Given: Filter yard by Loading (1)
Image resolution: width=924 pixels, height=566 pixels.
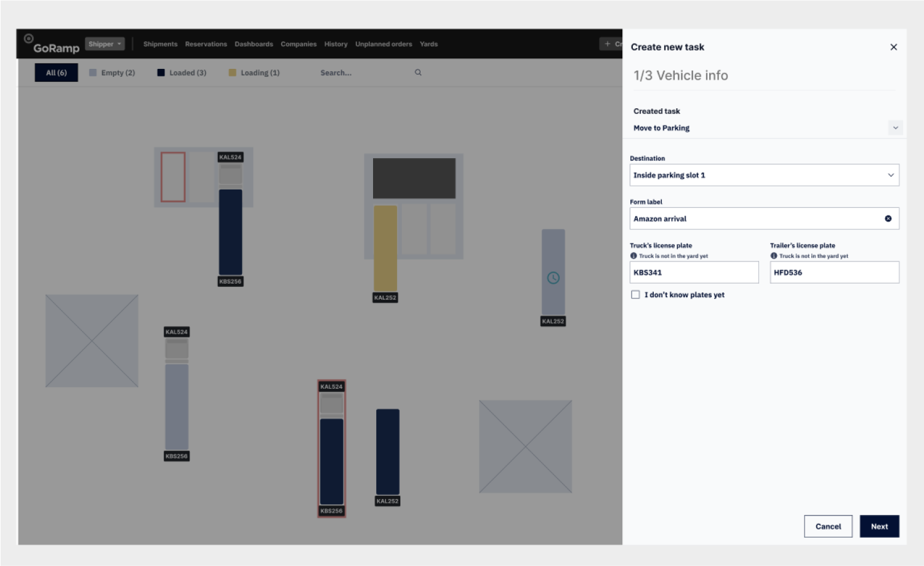Looking at the screenshot, I should pyautogui.click(x=254, y=73).
